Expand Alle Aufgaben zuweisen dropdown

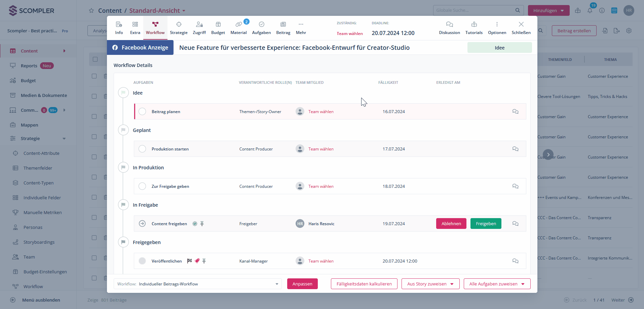(497, 284)
